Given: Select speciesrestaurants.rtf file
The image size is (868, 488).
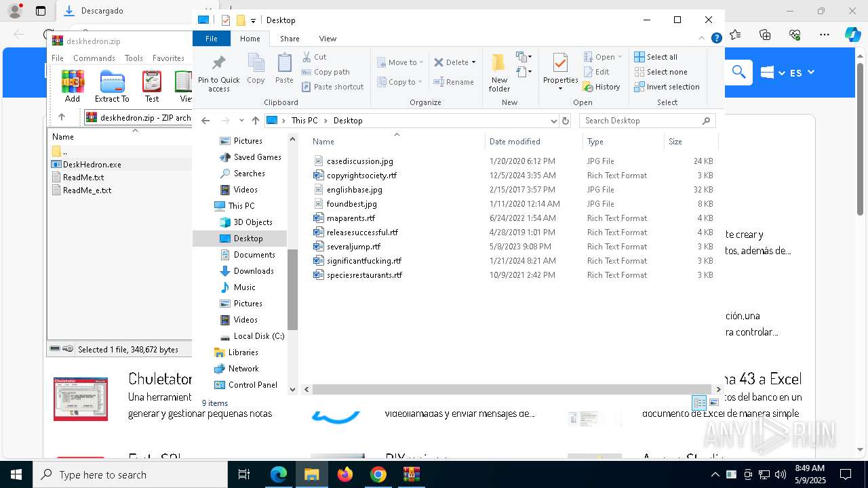Looking at the screenshot, I should click(x=364, y=275).
